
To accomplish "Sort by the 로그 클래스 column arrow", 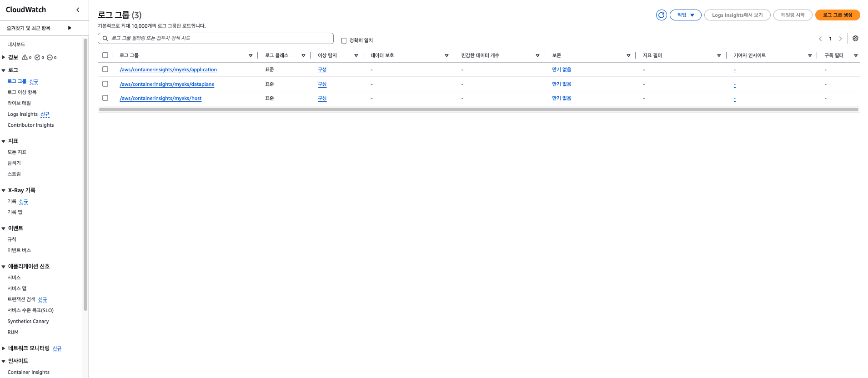I will [303, 55].
